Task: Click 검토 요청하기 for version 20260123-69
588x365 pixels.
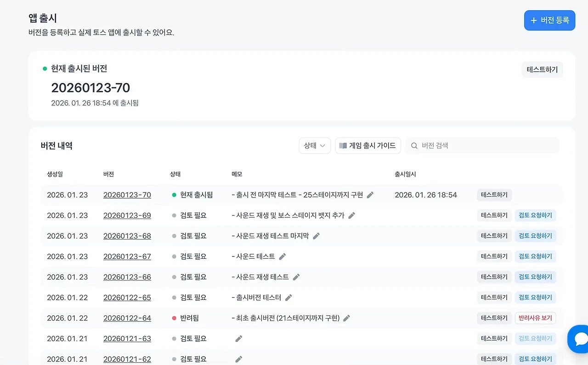Action: click(535, 216)
